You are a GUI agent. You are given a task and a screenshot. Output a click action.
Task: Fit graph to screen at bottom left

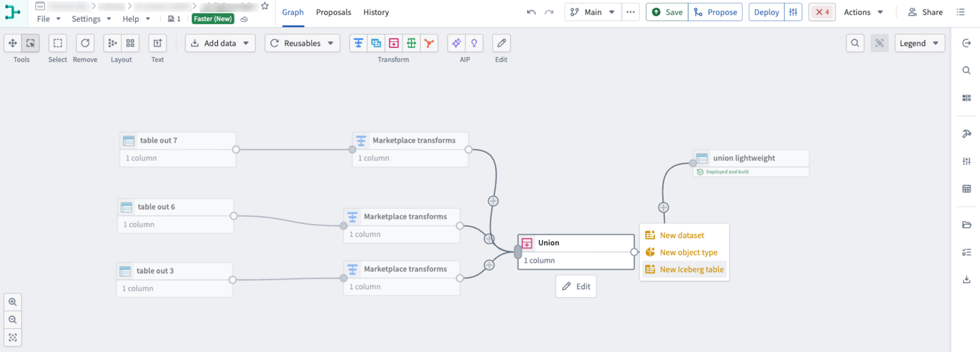point(13,337)
